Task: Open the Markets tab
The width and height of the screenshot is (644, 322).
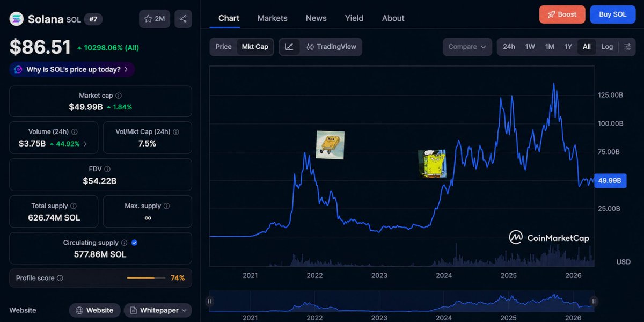Action: (272, 18)
